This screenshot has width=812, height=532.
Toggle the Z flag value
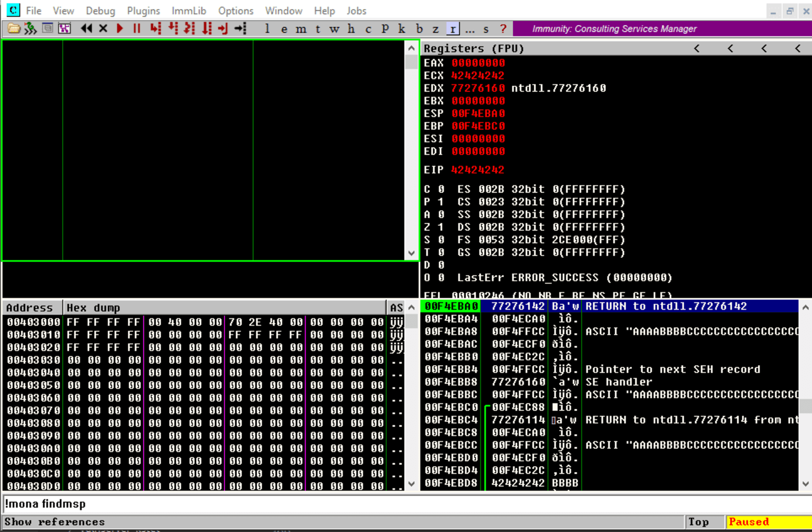point(441,227)
